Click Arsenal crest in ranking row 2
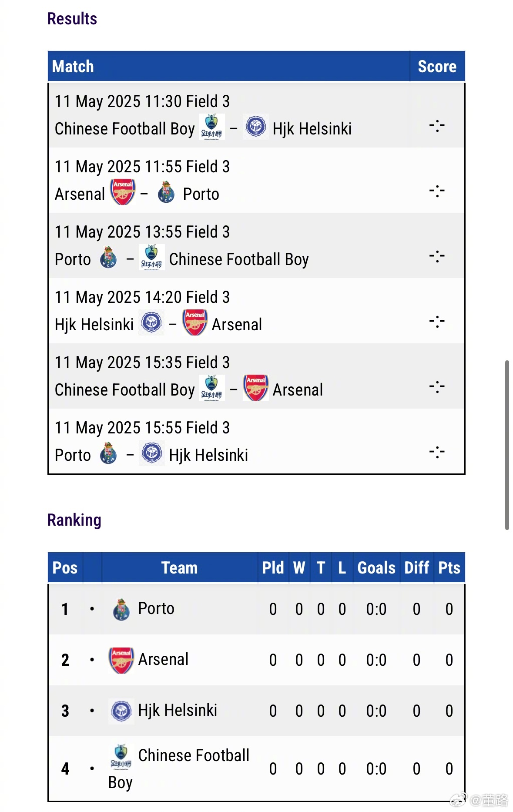This screenshot has height=812, width=513. (x=121, y=660)
